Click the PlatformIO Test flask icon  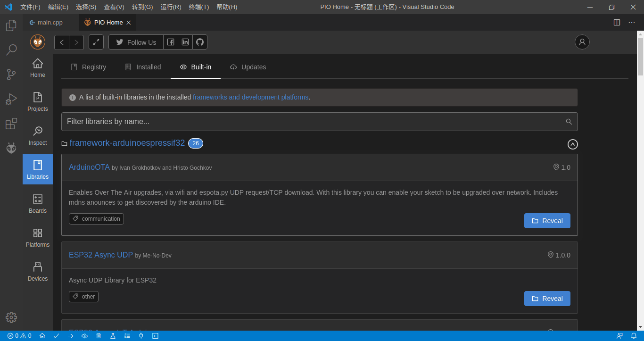pyautogui.click(x=113, y=336)
